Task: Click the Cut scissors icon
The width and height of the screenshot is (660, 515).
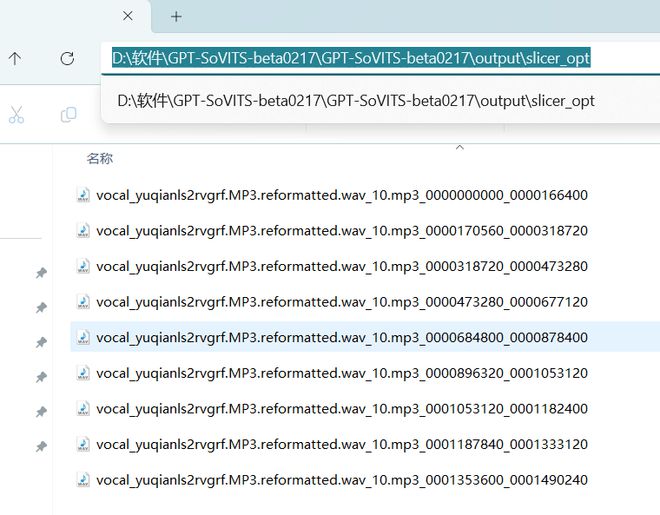Action: (16, 115)
